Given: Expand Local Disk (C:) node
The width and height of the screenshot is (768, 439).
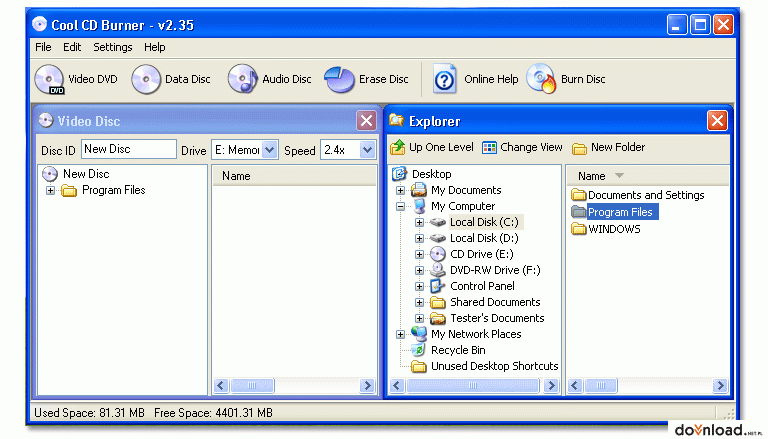Looking at the screenshot, I should point(419,222).
